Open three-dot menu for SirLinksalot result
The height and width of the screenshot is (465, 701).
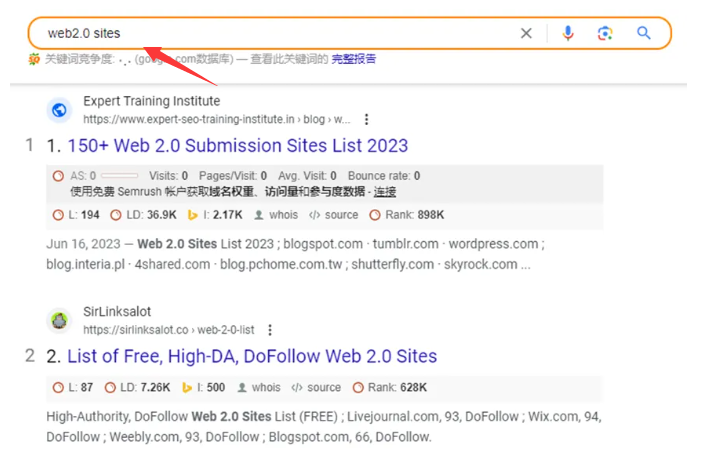(270, 330)
